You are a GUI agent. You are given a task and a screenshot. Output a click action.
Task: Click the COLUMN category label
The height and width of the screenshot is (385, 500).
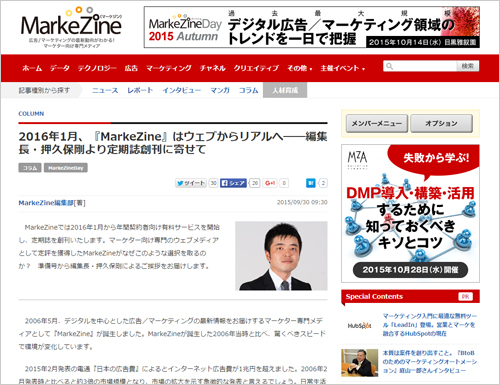point(31,114)
